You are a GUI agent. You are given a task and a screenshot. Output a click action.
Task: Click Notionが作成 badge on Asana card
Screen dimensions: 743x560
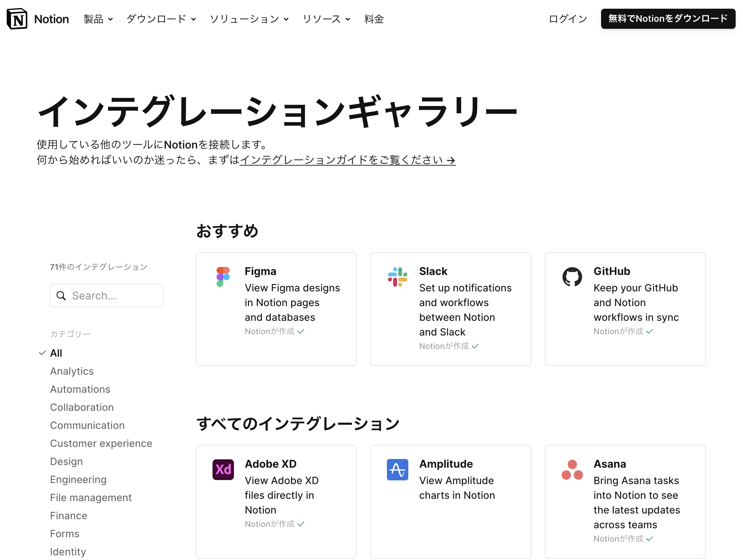point(623,539)
